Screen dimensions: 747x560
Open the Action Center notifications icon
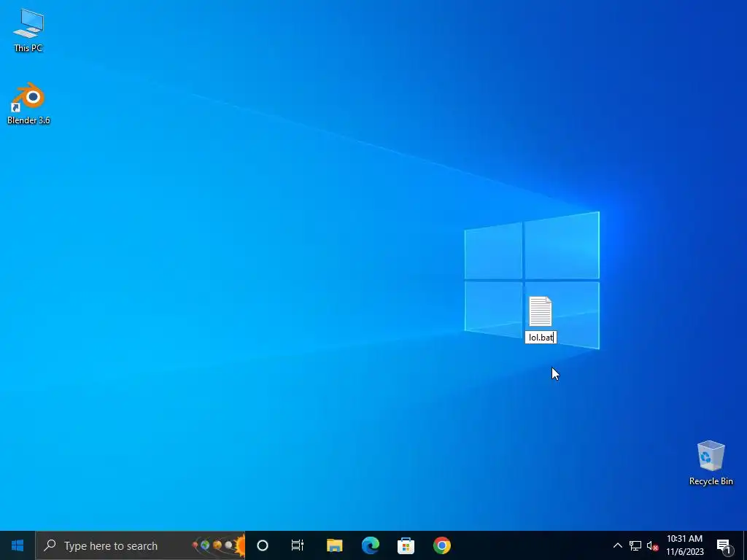[x=724, y=545]
